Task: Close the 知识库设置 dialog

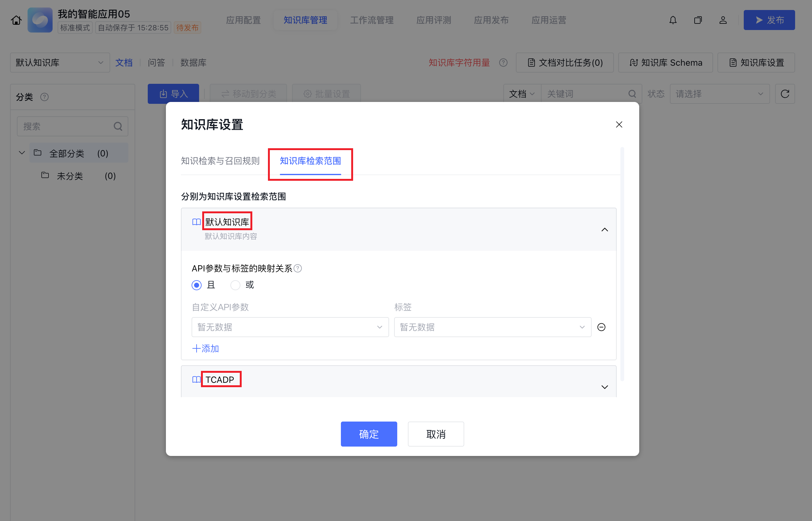Action: [x=619, y=124]
